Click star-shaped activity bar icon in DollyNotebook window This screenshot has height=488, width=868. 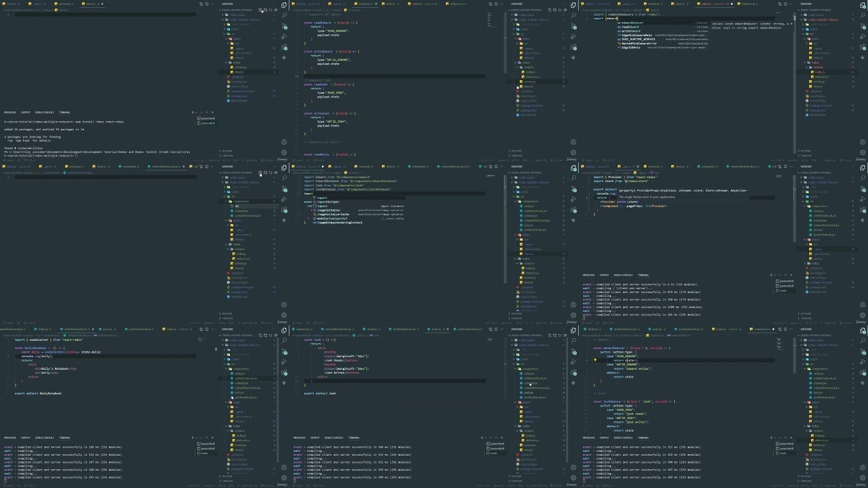(x=284, y=383)
